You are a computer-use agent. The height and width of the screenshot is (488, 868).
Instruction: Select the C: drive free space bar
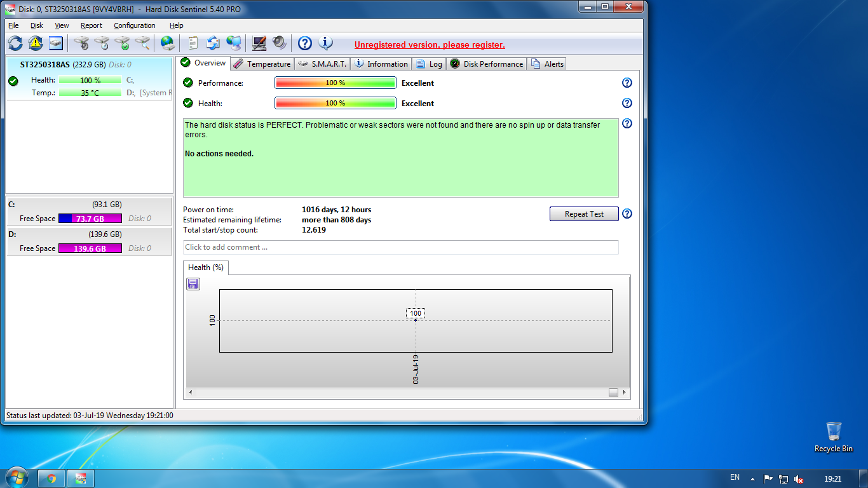pos(90,219)
